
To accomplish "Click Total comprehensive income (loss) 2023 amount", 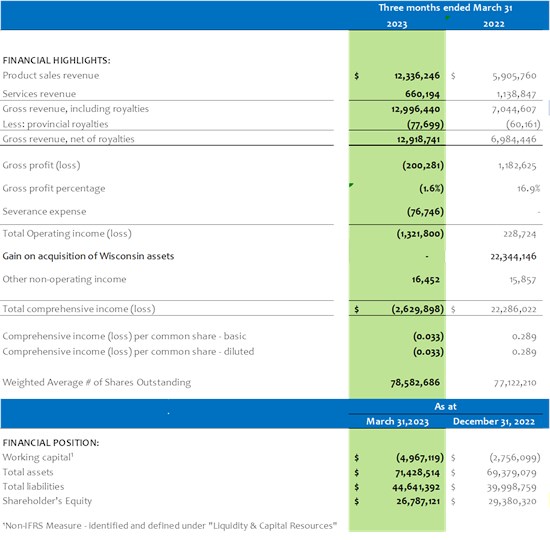I will click(417, 309).
